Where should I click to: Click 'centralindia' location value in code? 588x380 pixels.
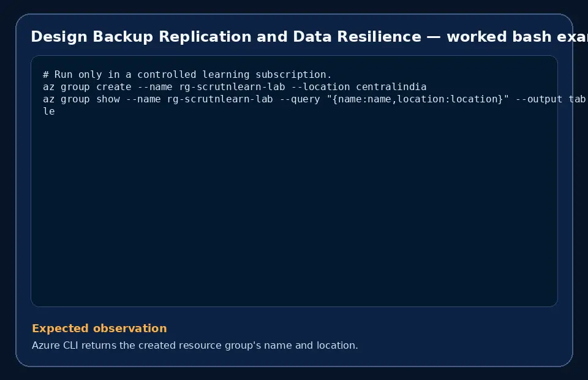pos(391,87)
